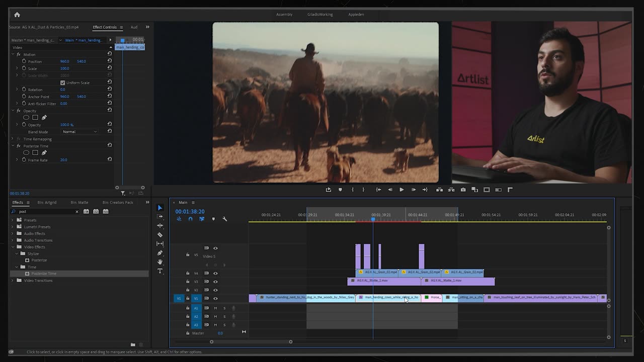Select the Type tool

160,271
